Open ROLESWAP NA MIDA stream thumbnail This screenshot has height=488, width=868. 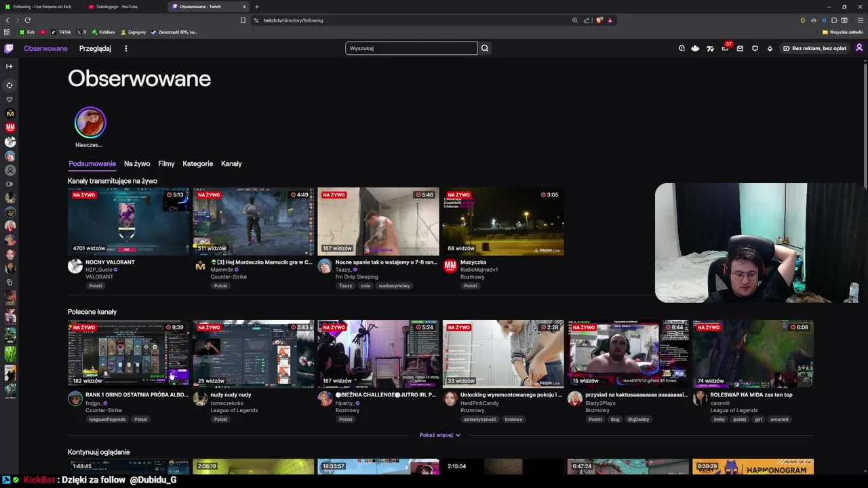pos(753,354)
